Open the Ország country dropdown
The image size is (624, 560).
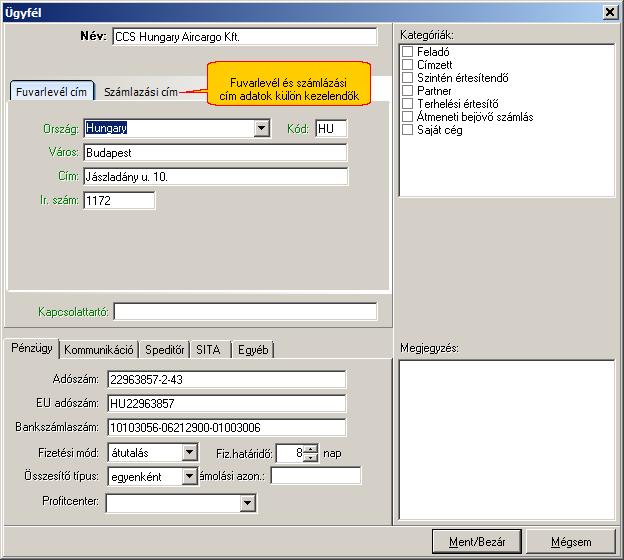[261, 128]
